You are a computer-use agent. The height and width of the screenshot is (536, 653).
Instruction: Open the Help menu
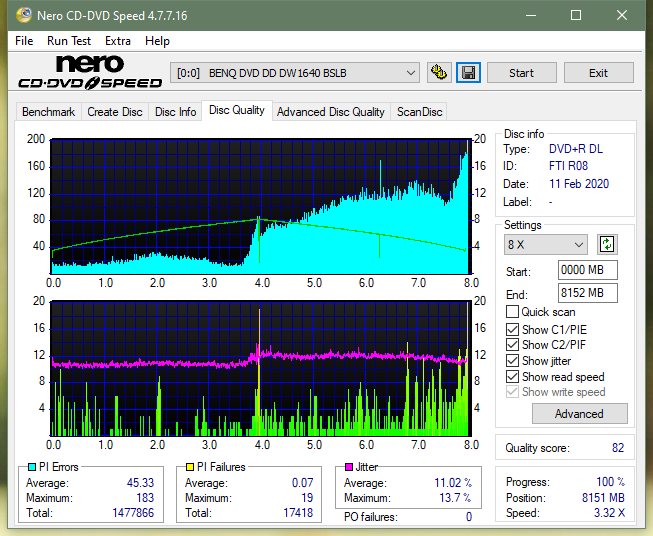point(157,41)
